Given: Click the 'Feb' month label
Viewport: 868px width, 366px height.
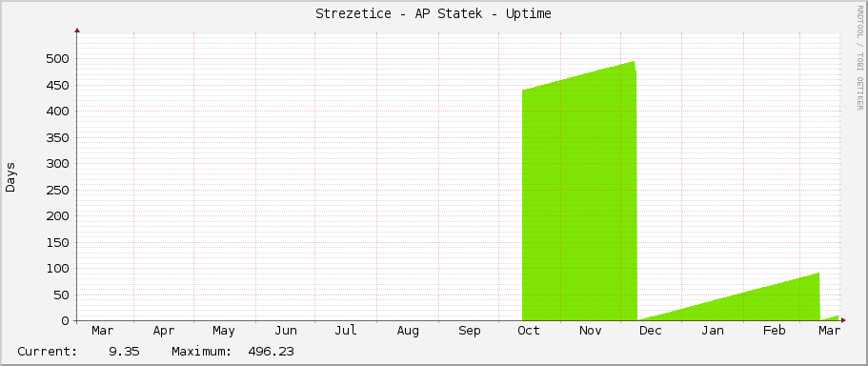Looking at the screenshot, I should pyautogui.click(x=774, y=331).
